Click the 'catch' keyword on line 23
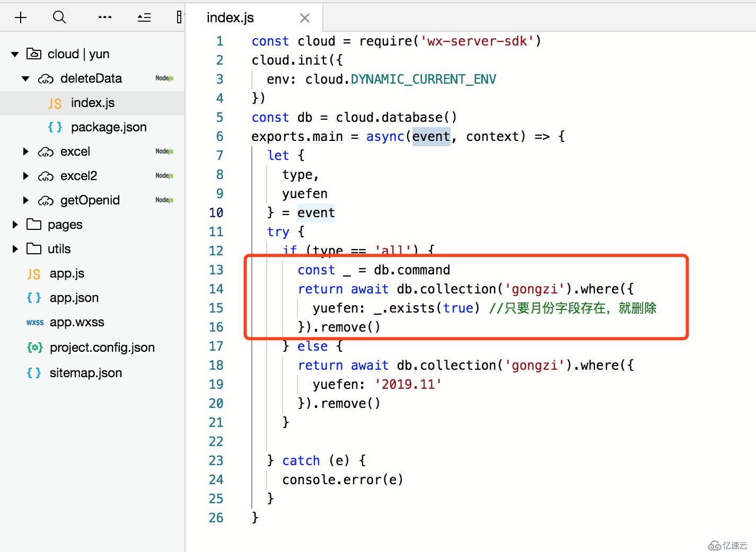The width and height of the screenshot is (756, 552). 301,461
